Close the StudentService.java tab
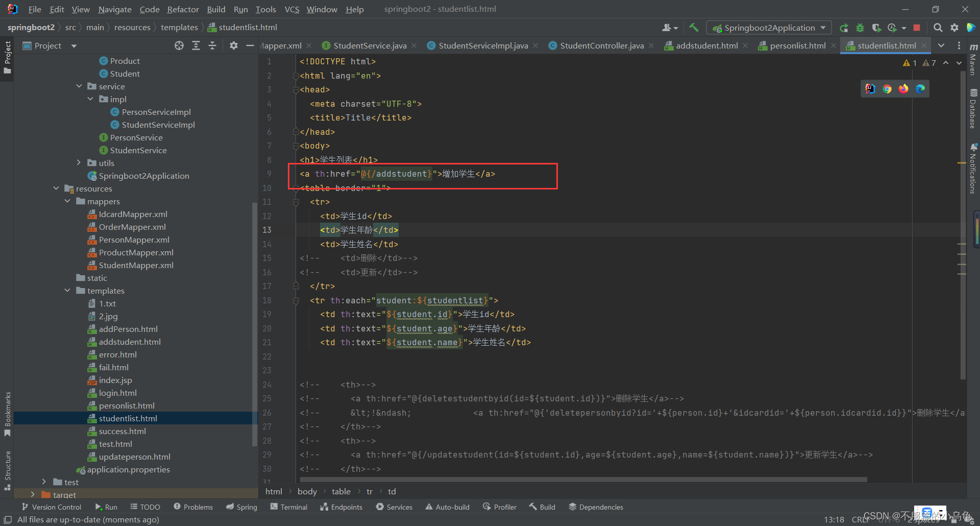The height and width of the screenshot is (526, 980). click(x=414, y=45)
